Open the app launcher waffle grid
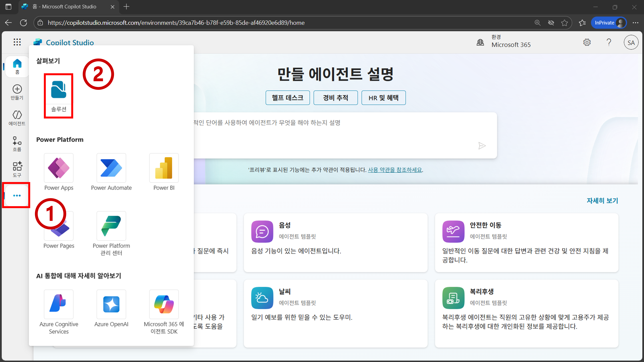 [17, 42]
